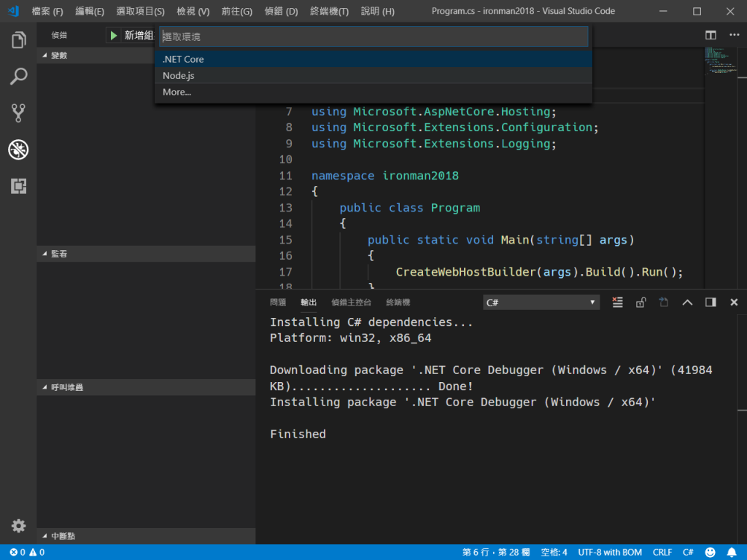Click on 'namespace ironman2018' code line

(385, 176)
